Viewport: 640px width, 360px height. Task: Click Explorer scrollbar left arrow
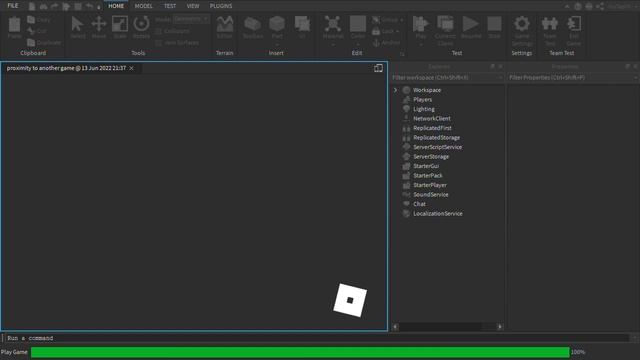tap(395, 327)
